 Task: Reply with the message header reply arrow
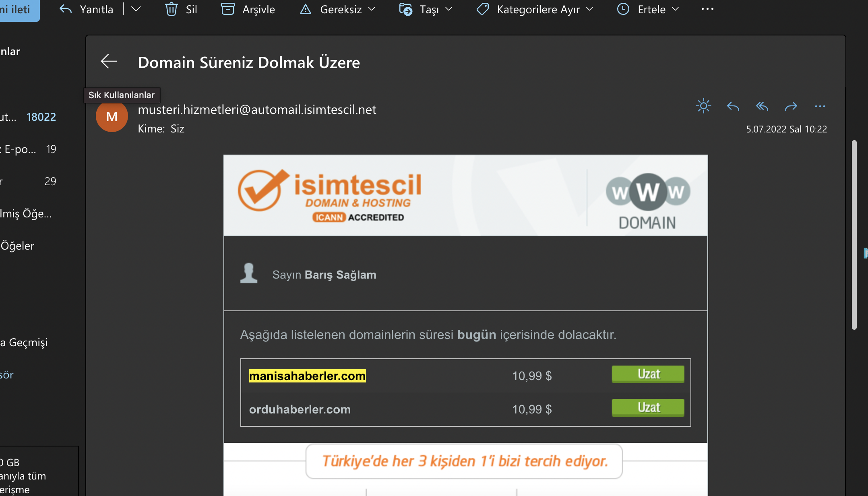click(733, 106)
